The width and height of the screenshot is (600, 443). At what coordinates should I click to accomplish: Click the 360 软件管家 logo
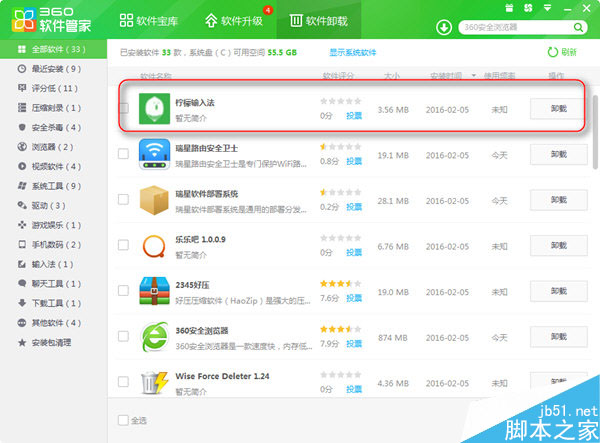(51, 19)
